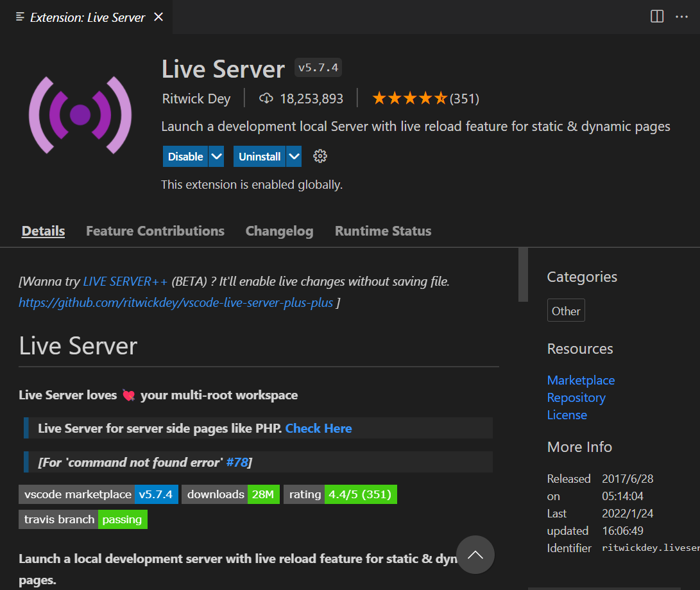Open the Repository link
The width and height of the screenshot is (700, 590).
[x=576, y=397]
